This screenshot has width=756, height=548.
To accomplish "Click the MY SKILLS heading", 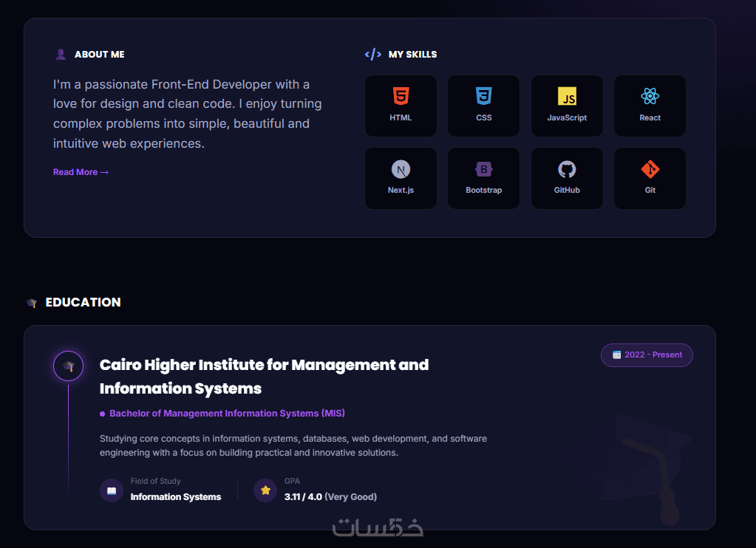I will tap(412, 55).
